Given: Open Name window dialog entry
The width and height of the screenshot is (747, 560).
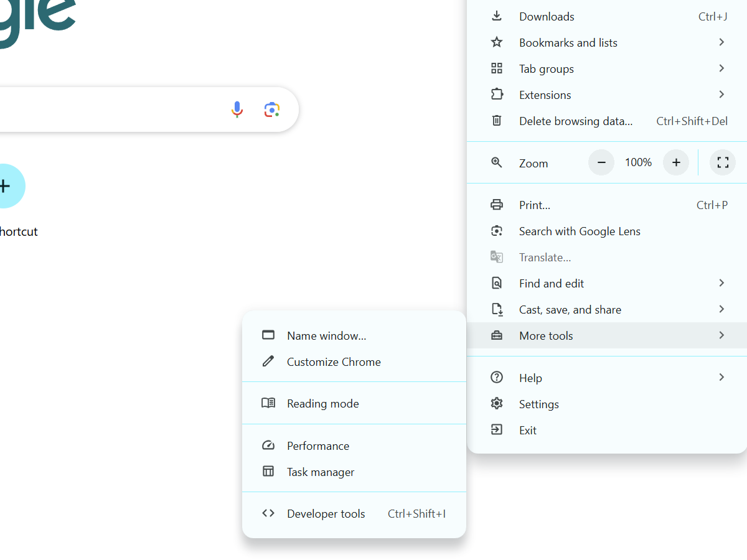Looking at the screenshot, I should (354, 335).
